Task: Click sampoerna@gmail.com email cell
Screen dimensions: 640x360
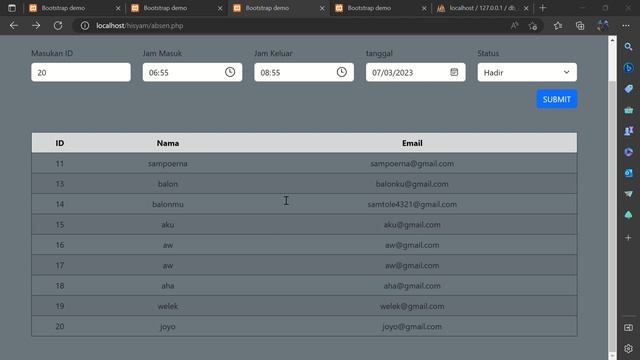Action: pyautogui.click(x=412, y=164)
